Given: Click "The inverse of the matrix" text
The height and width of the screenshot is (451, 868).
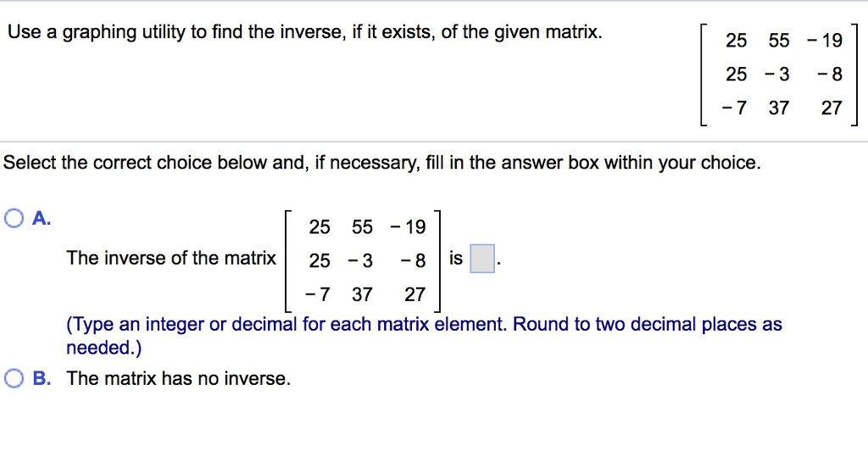Looking at the screenshot, I should tap(171, 258).
